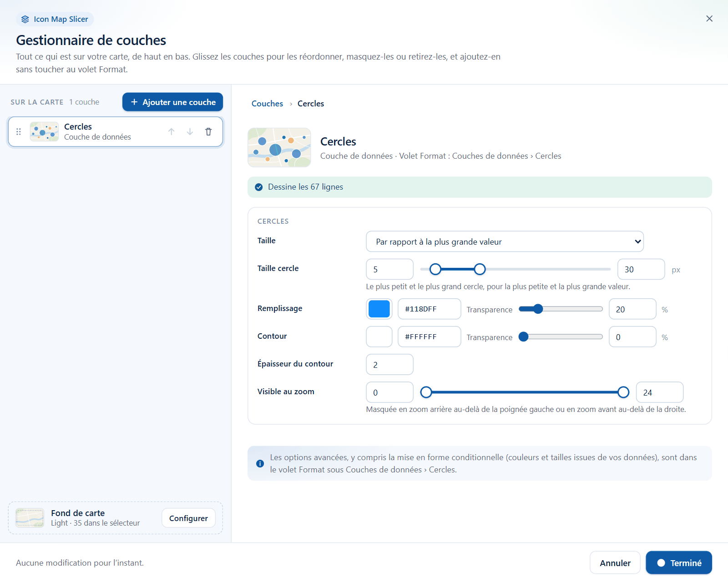Click the info icon in advanced options note

click(x=260, y=464)
